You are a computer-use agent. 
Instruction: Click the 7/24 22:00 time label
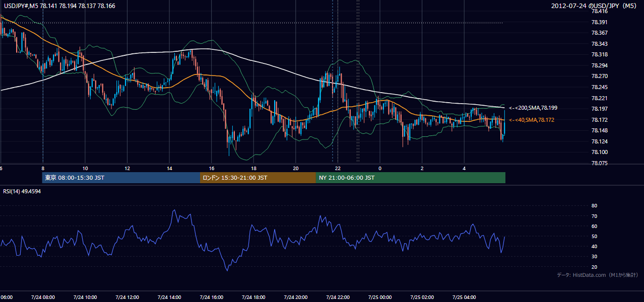pyautogui.click(x=338, y=297)
